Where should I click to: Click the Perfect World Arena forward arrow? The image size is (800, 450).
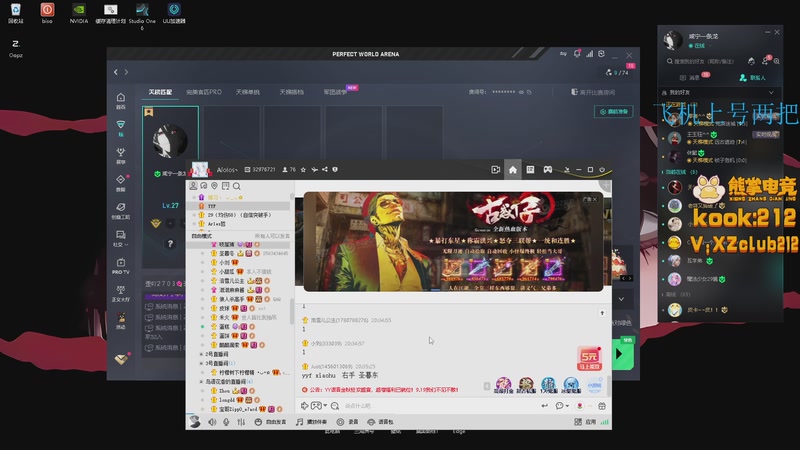(x=127, y=72)
